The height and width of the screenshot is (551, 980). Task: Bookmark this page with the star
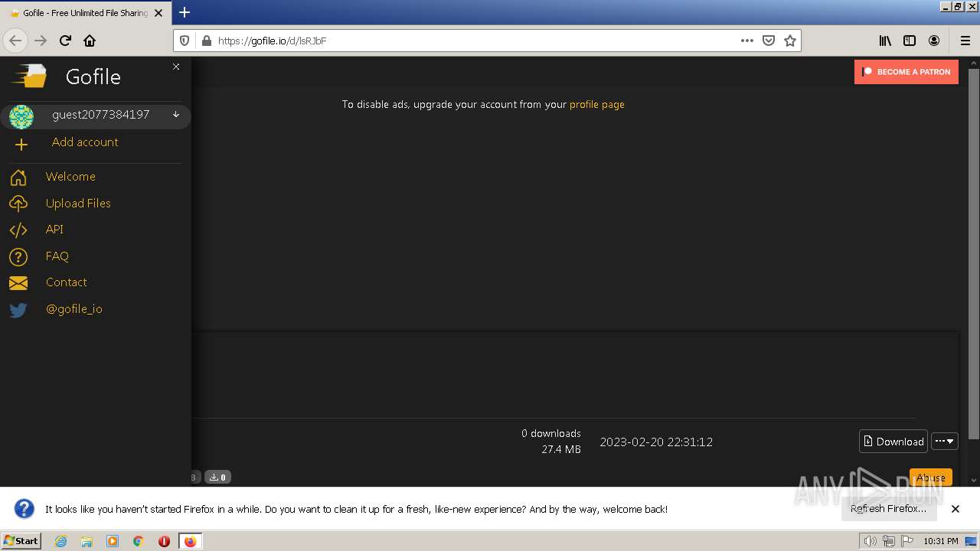[x=790, y=41]
